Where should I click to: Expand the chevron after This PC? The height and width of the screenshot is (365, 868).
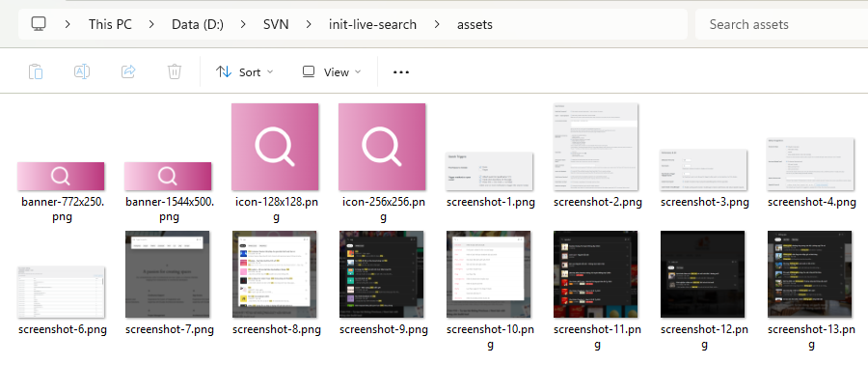151,24
